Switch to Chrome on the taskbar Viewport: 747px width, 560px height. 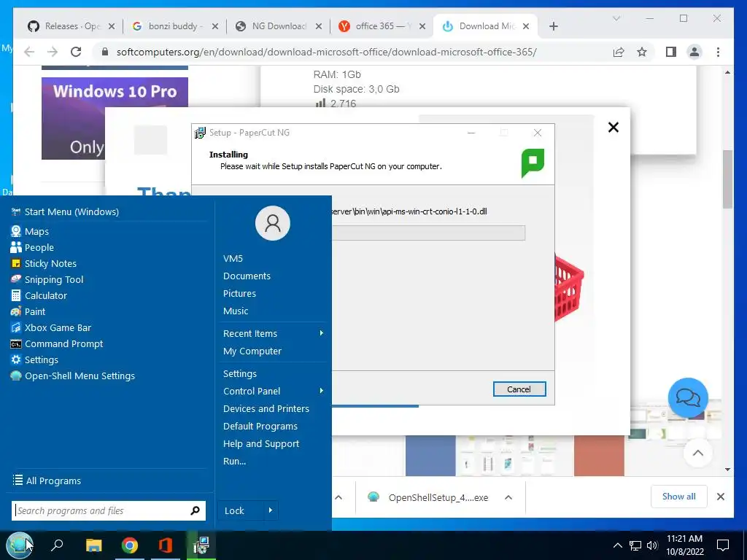(130, 545)
